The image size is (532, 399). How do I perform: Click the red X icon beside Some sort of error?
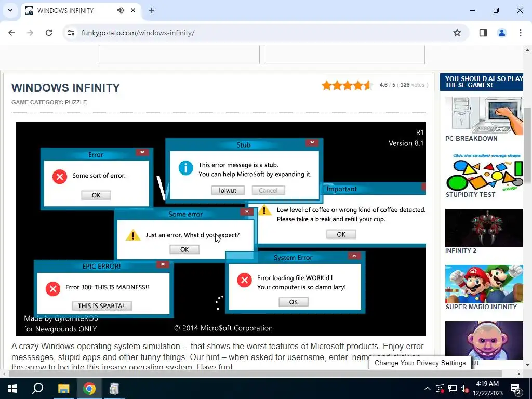point(60,177)
